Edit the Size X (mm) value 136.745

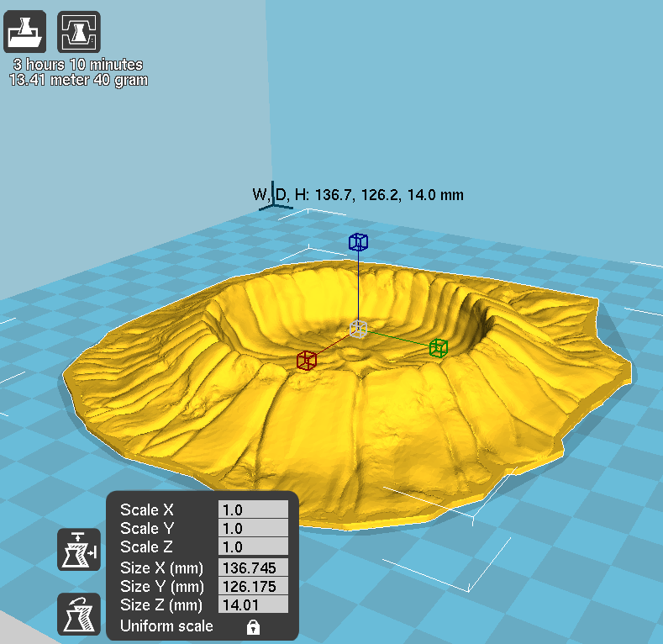[253, 567]
